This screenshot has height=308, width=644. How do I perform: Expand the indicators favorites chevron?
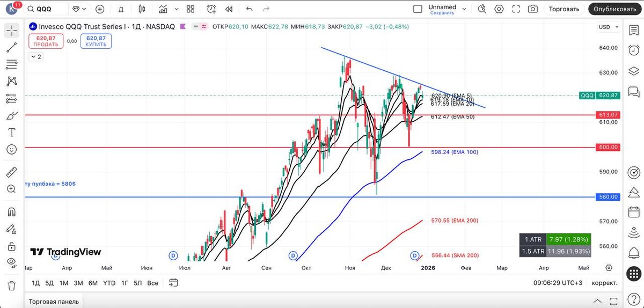(x=177, y=9)
